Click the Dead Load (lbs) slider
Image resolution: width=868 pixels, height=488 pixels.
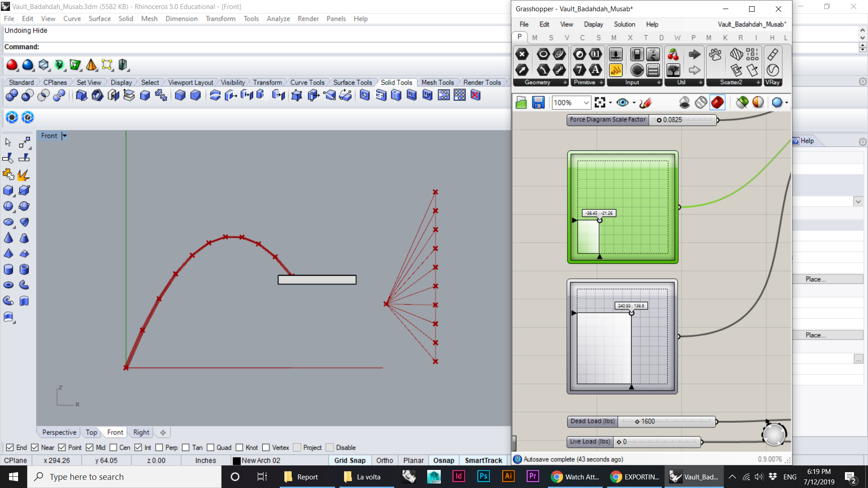(642, 422)
